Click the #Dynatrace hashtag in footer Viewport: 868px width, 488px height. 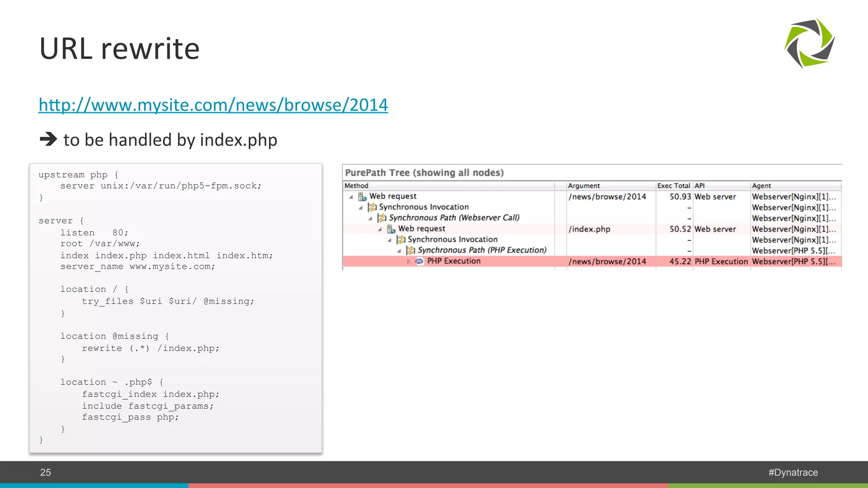pyautogui.click(x=793, y=472)
